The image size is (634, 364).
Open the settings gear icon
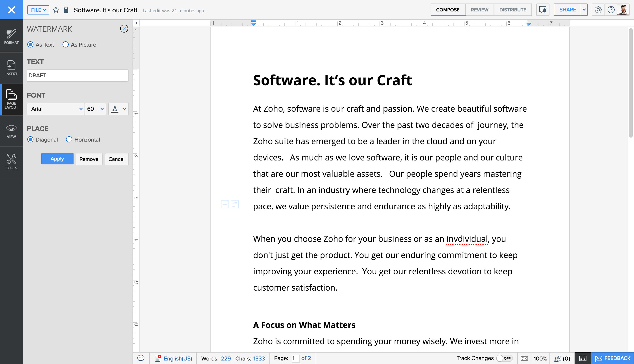(x=598, y=10)
